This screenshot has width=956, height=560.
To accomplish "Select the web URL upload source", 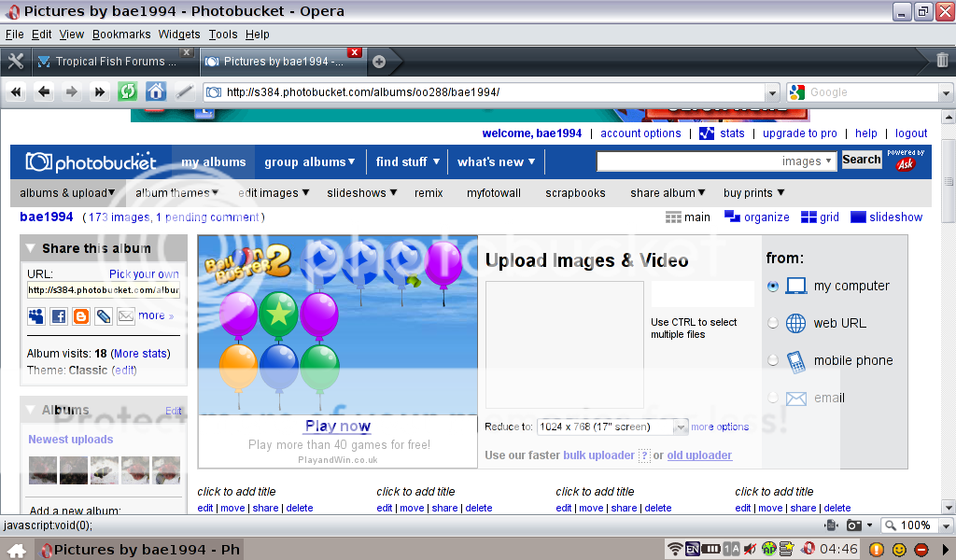I will click(x=773, y=323).
